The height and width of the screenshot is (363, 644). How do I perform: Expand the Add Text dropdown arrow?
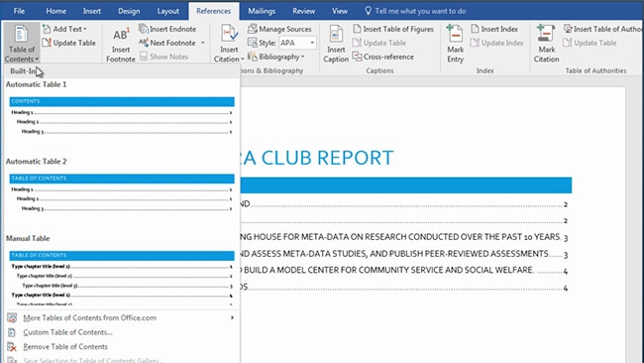85,29
